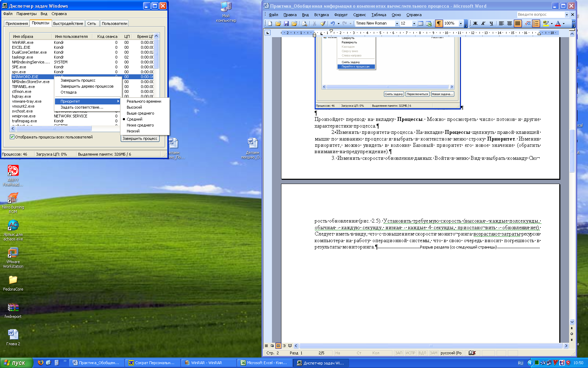Click 'Завершить процесс' button at bottom
Screen dimensions: 588x368
point(140,138)
